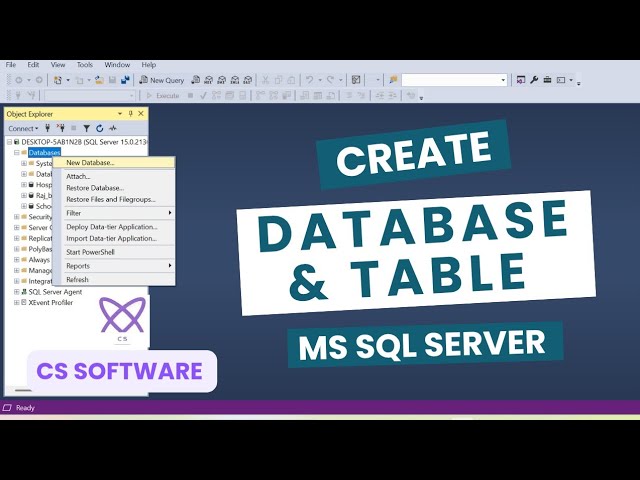This screenshot has height=480, width=640.
Task: Open Object Explorer window position dropdown
Action: pyautogui.click(x=120, y=114)
